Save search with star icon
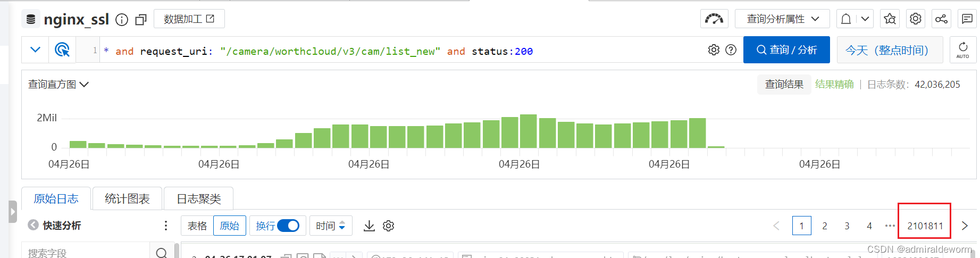 click(x=890, y=19)
